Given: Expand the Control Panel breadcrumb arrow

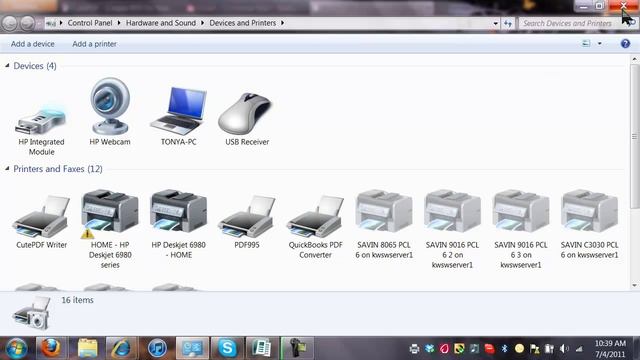Looking at the screenshot, I should (x=119, y=23).
